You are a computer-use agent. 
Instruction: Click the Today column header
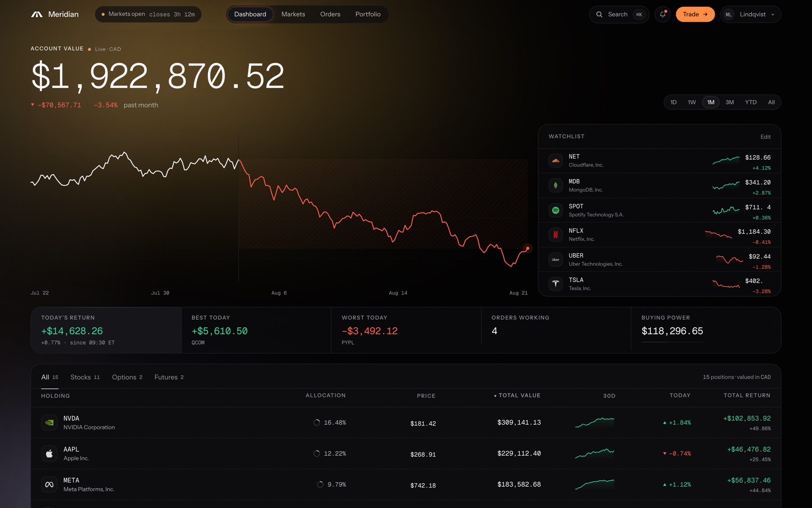680,396
